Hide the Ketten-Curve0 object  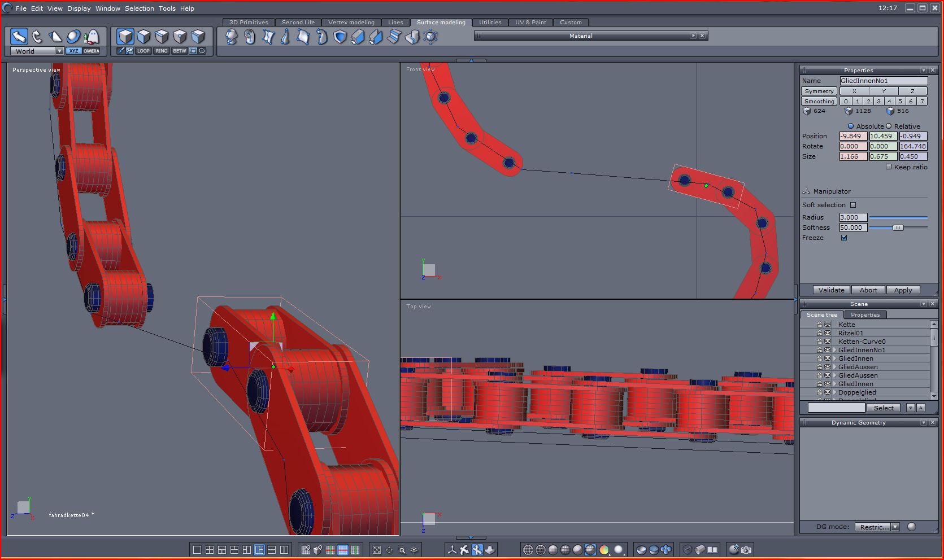click(828, 342)
